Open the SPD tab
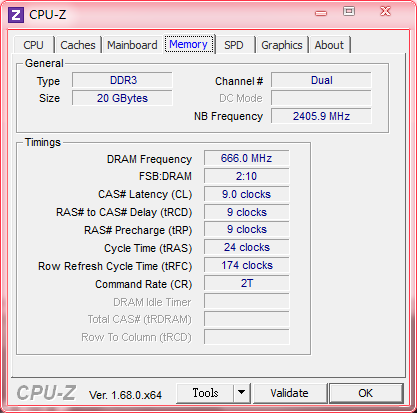 pos(234,45)
